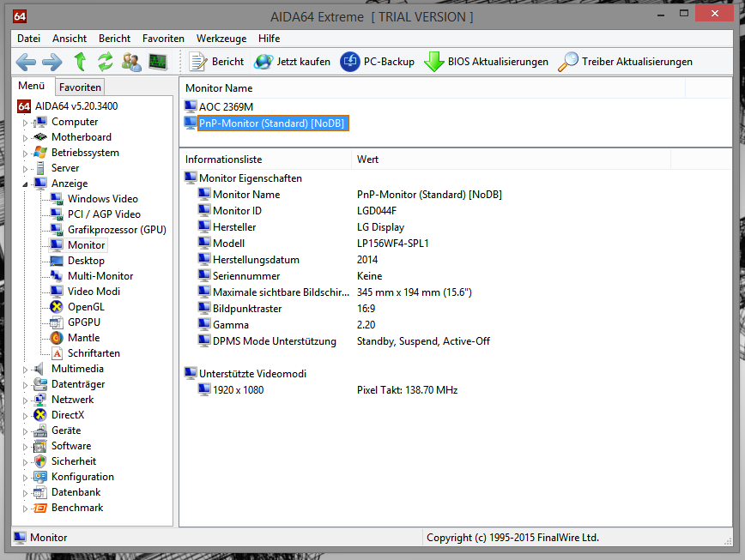The image size is (745, 560).
Task: Click the Konfiguration tree icon
Action: click(x=40, y=477)
